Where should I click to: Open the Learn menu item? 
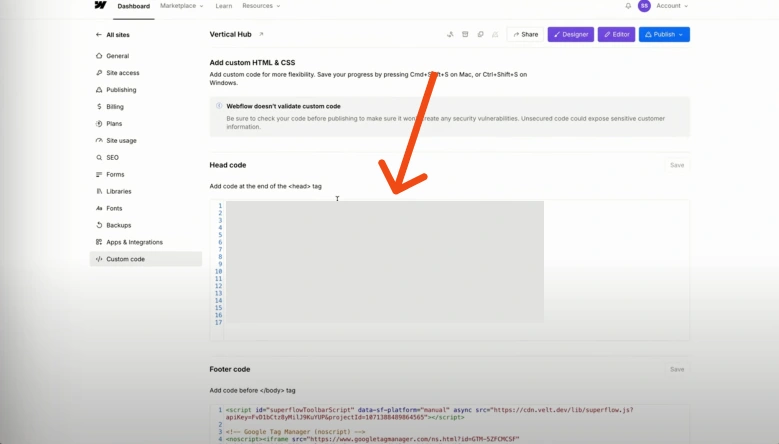click(223, 6)
